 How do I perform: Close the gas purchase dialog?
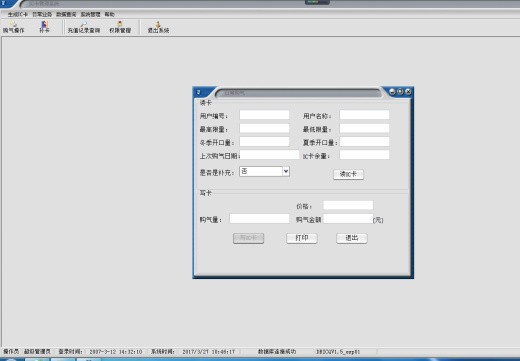coord(408,92)
